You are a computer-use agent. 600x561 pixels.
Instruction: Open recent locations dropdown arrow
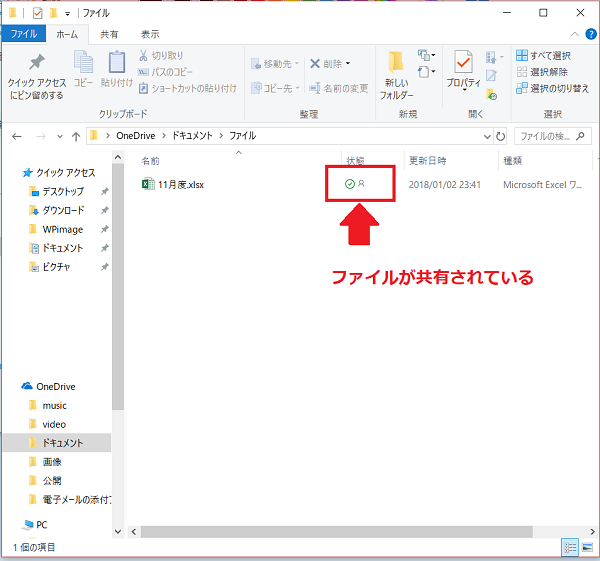point(60,136)
